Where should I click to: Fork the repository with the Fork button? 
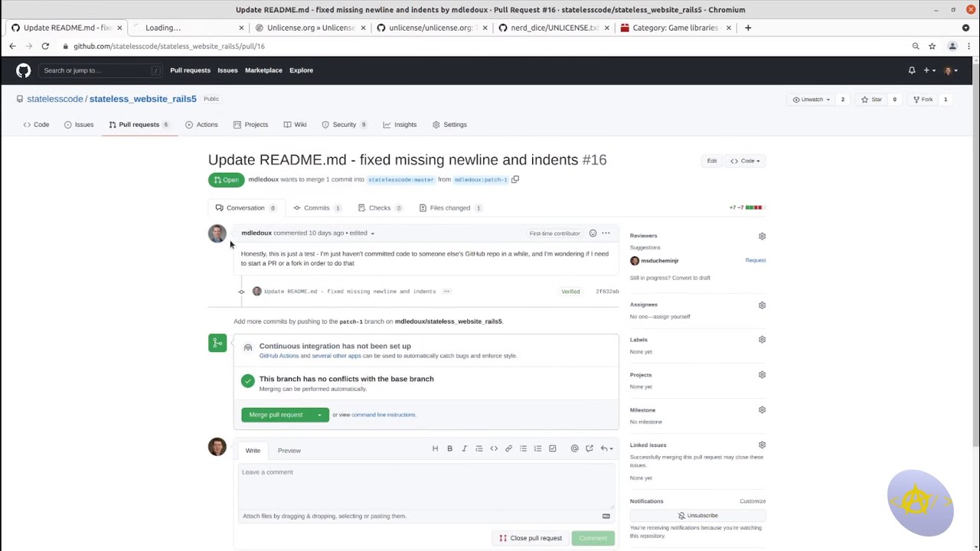point(923,99)
